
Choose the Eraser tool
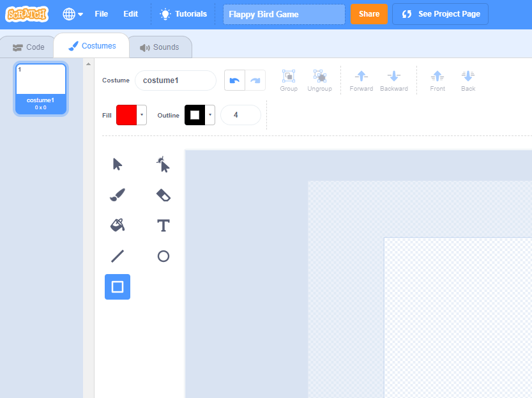(x=163, y=195)
